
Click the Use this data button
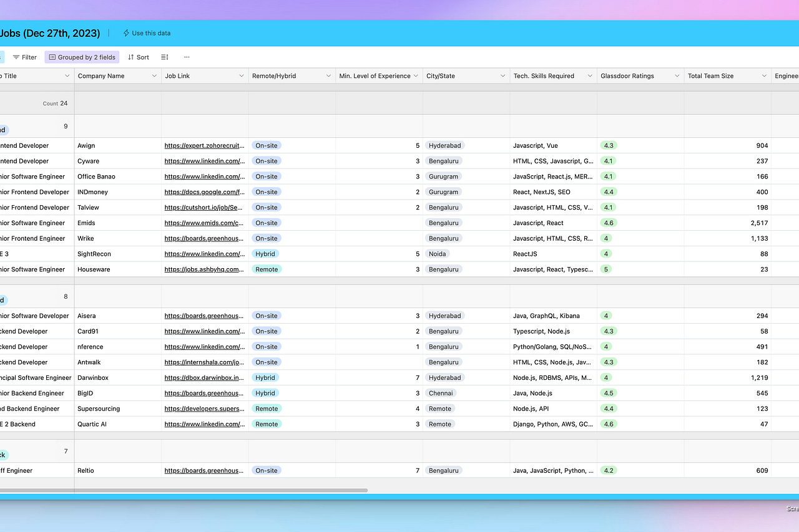pos(147,33)
